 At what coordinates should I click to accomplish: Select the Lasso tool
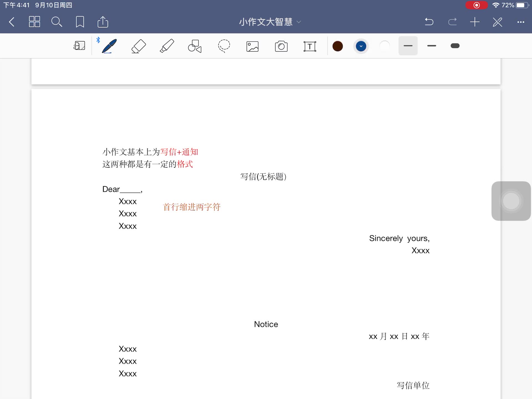click(224, 46)
